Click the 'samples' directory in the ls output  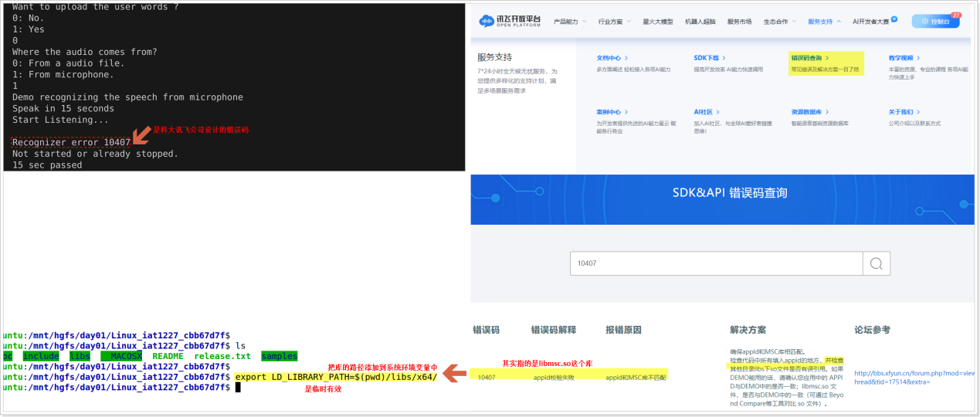pyautogui.click(x=279, y=356)
